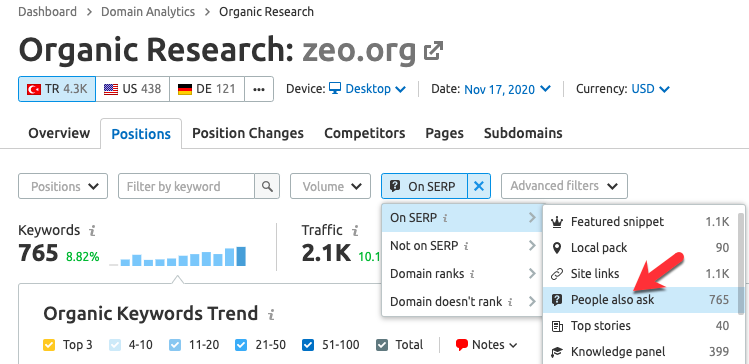
Task: Open the Date Nov 17, 2020 dropdown
Action: click(x=508, y=89)
